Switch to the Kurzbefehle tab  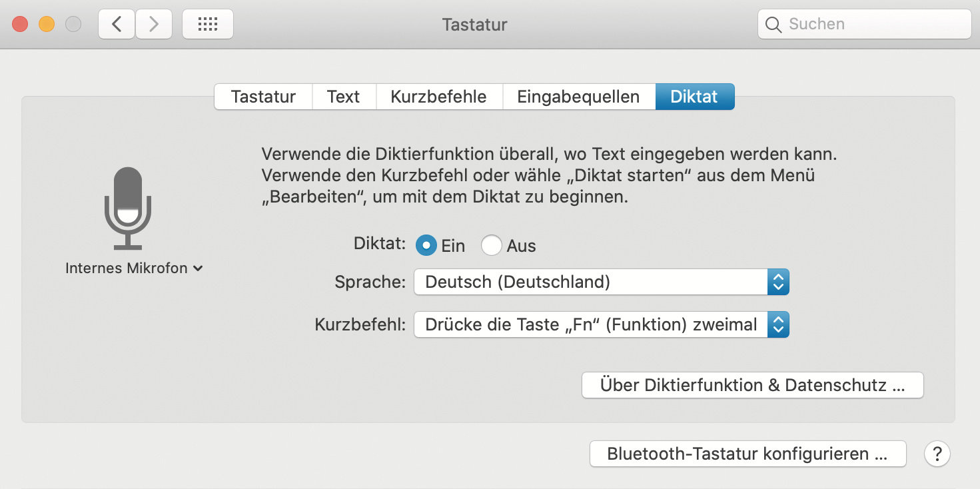click(x=438, y=97)
